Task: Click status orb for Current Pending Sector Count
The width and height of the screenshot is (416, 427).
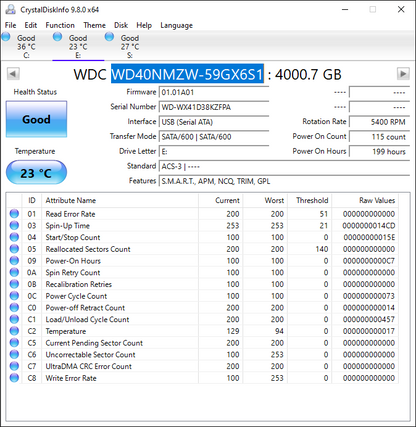Action: coord(14,343)
